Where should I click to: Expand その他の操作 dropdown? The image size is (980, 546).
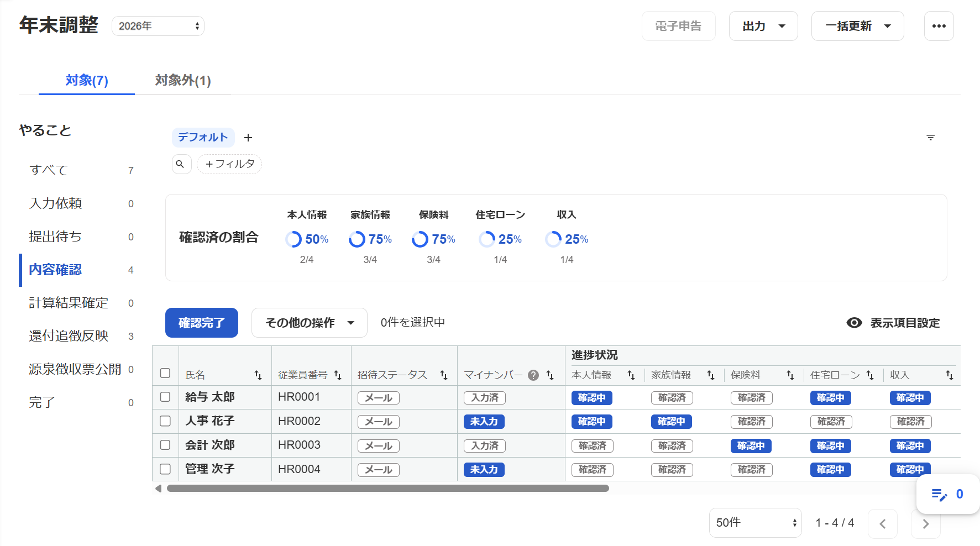[310, 323]
